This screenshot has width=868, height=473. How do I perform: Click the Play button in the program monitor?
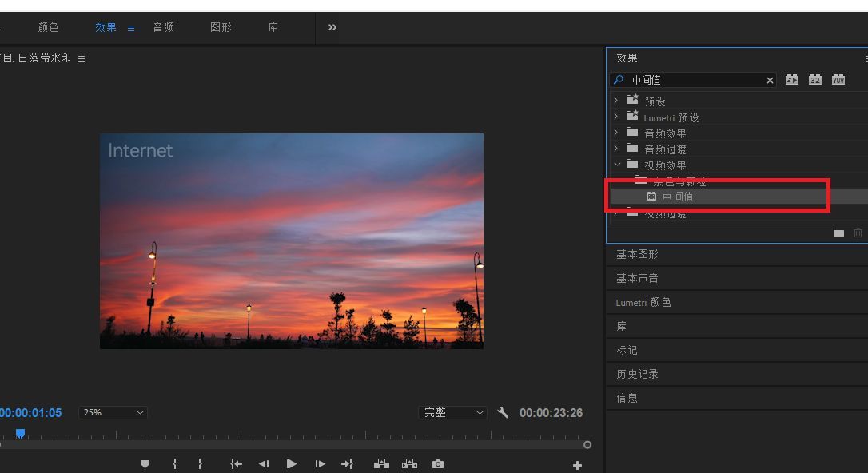point(292,464)
